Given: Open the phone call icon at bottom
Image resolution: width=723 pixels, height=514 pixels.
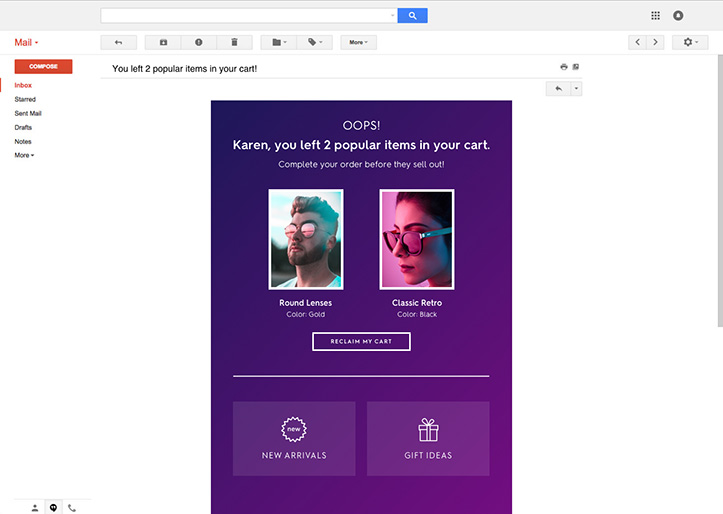Looking at the screenshot, I should (x=72, y=508).
